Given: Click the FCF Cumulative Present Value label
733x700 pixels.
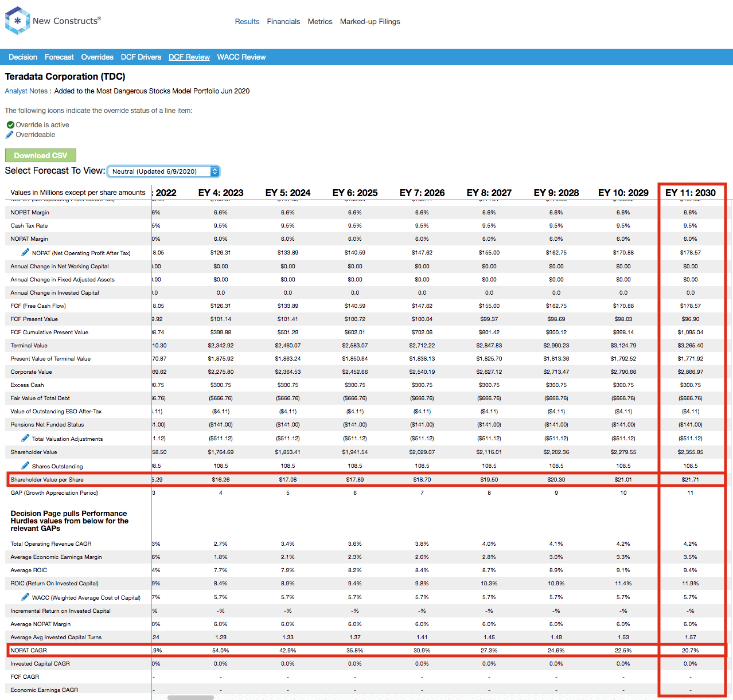Looking at the screenshot, I should coord(49,332).
